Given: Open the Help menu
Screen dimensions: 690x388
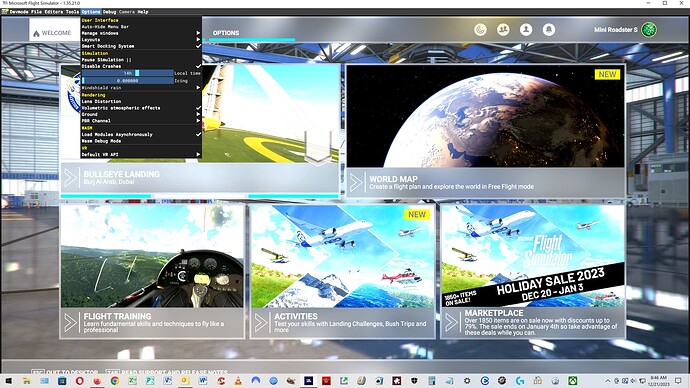Looking at the screenshot, I should coord(143,12).
